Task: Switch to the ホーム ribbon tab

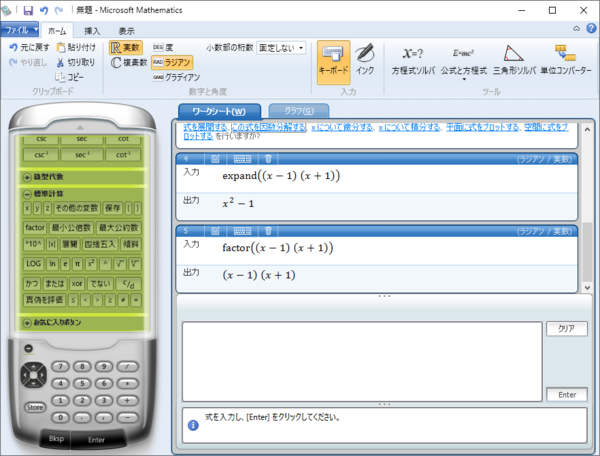Action: pos(57,31)
